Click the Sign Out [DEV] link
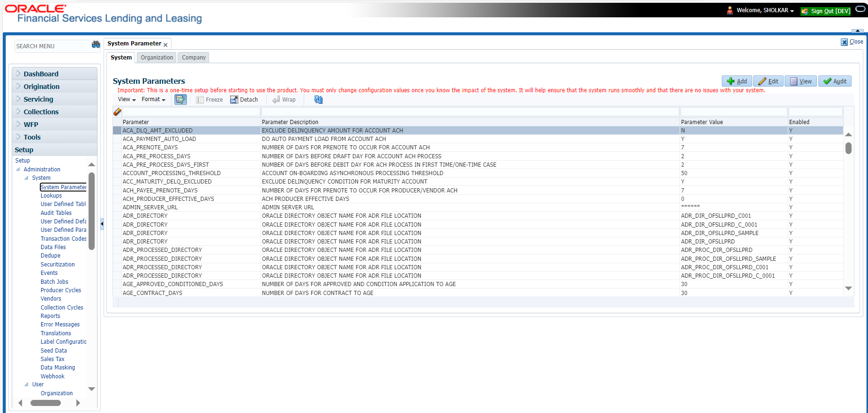The width and height of the screenshot is (868, 413). coord(826,11)
